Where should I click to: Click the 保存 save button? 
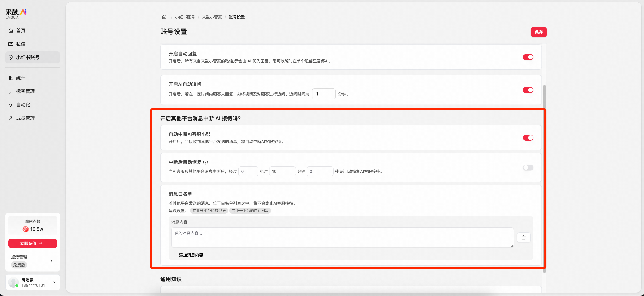pyautogui.click(x=539, y=32)
